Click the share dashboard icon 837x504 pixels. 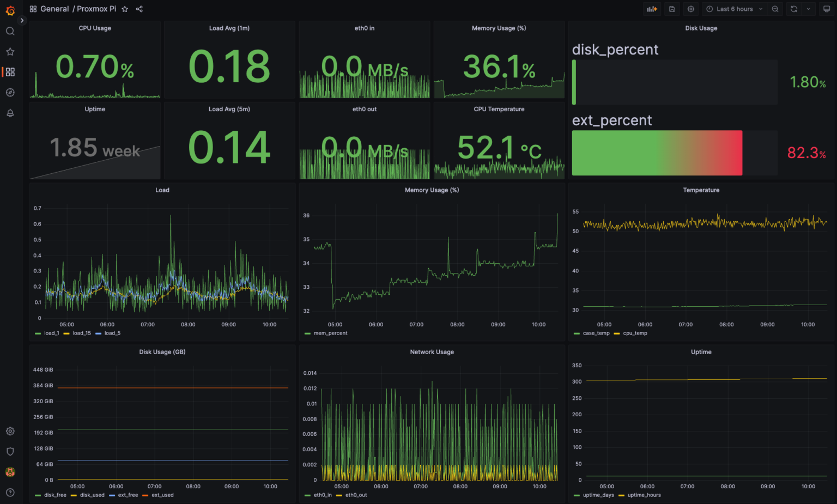pyautogui.click(x=139, y=9)
